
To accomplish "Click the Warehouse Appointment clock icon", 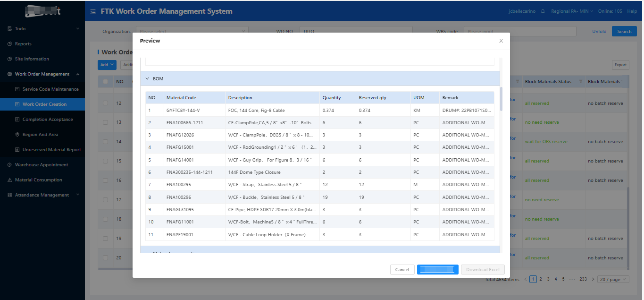I will click(x=10, y=165).
